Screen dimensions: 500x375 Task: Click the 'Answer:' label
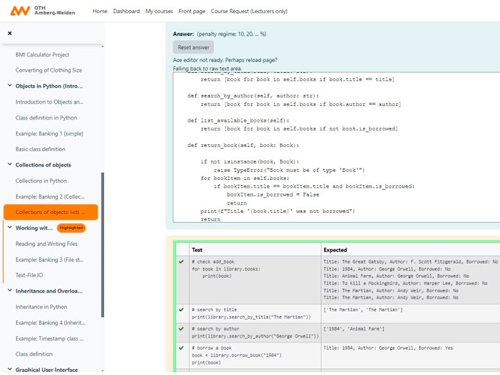pos(183,34)
